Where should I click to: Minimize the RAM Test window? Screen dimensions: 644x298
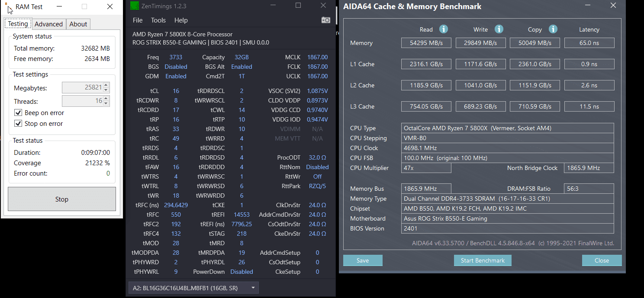pyautogui.click(x=59, y=6)
